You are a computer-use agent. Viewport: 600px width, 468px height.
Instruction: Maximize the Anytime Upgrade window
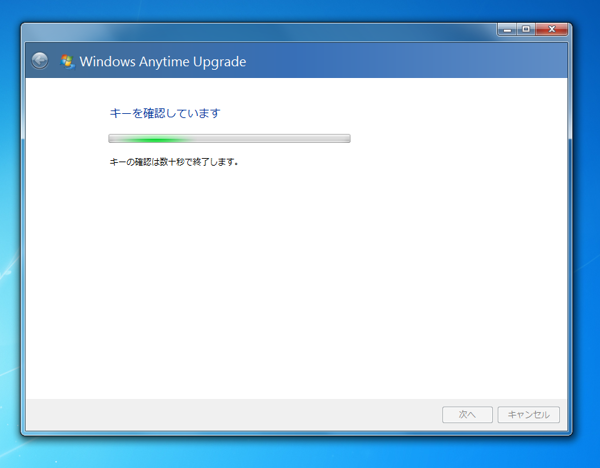coord(526,29)
